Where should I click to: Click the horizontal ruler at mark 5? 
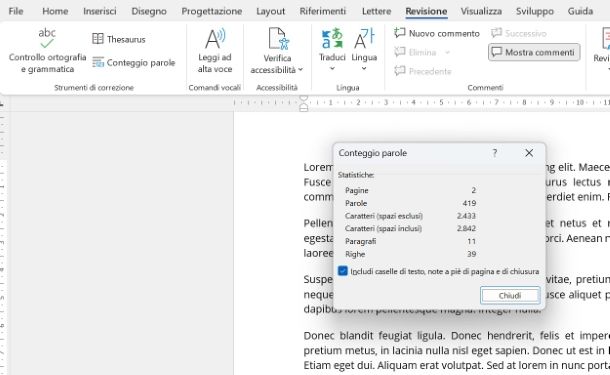(441, 102)
